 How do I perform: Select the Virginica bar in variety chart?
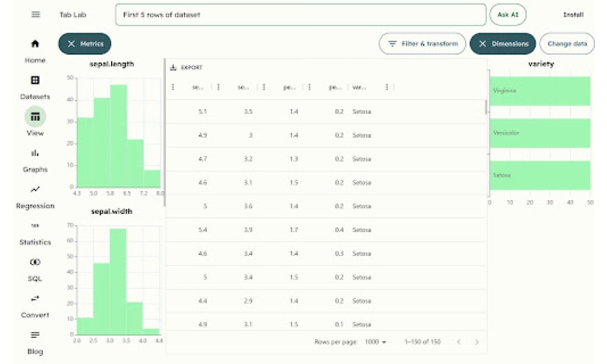pos(540,91)
